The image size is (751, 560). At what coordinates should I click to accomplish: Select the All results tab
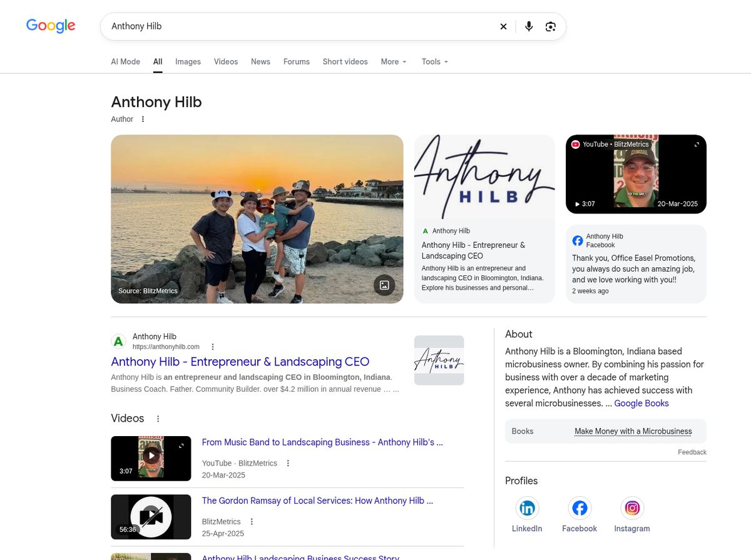[x=158, y=61]
